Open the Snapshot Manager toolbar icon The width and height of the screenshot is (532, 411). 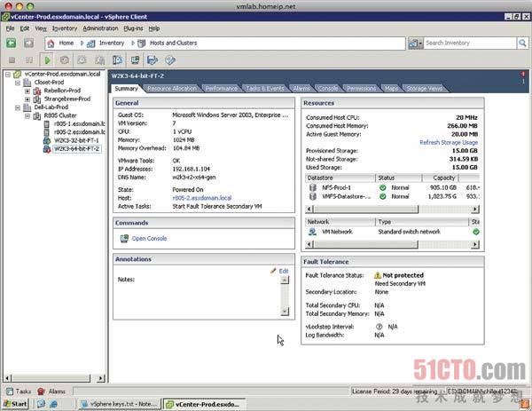(117, 60)
